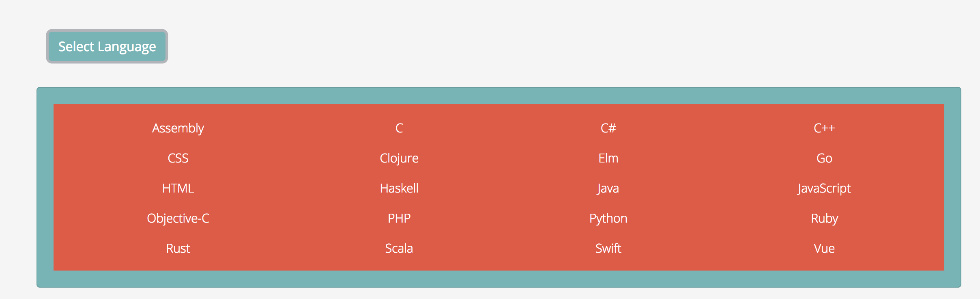Click the Clojure language option

pyautogui.click(x=399, y=158)
